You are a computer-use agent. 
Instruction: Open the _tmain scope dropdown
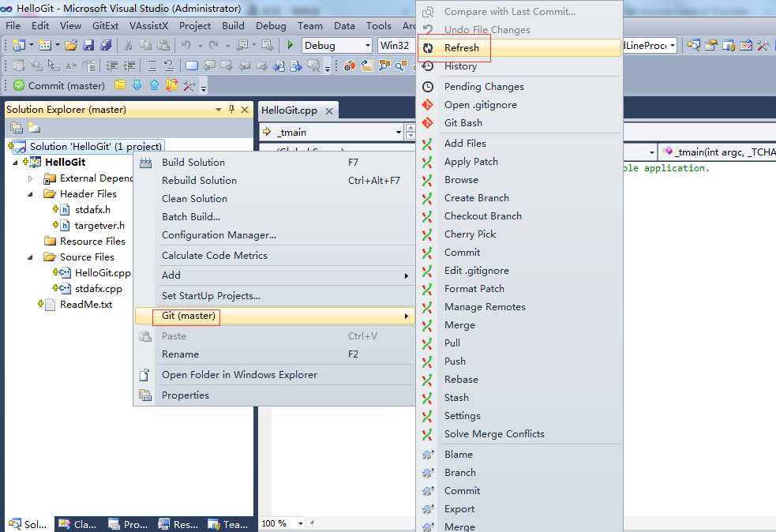click(398, 132)
